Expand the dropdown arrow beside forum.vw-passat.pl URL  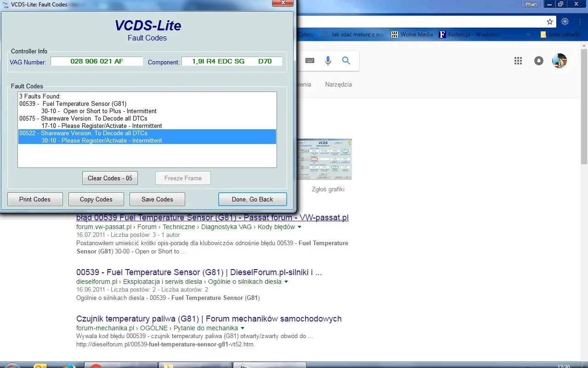(x=300, y=227)
